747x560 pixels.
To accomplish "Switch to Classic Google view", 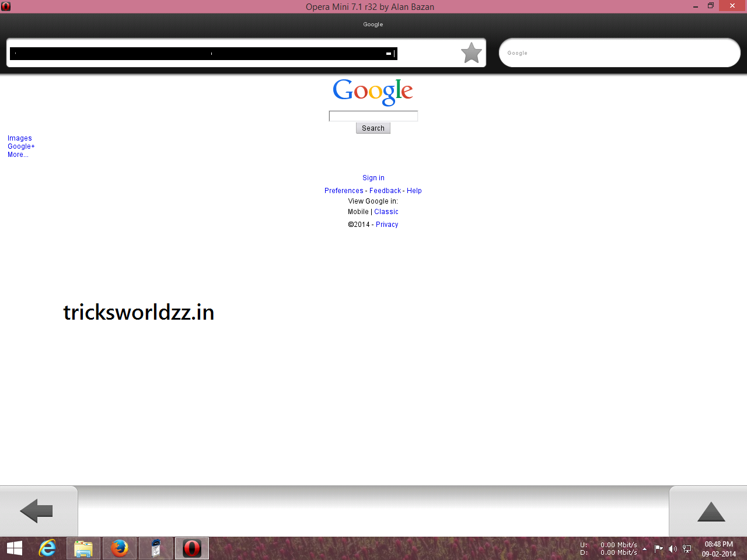I will [x=386, y=212].
